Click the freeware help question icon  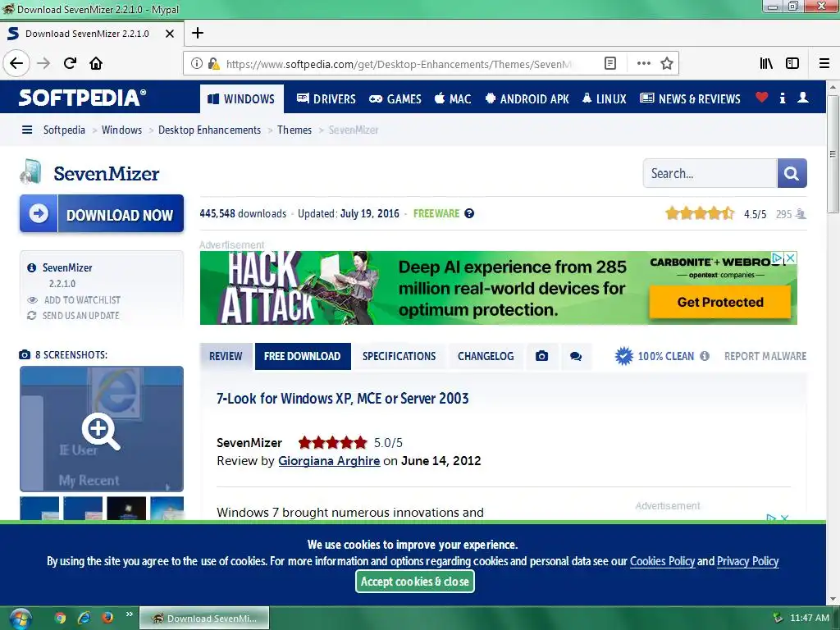(x=469, y=213)
